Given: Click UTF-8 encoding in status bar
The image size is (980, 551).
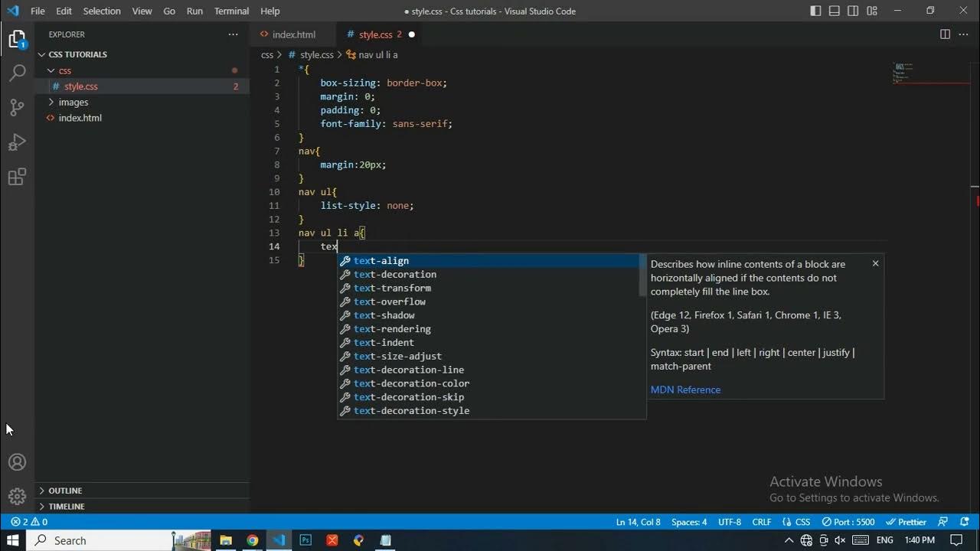Looking at the screenshot, I should pos(730,522).
